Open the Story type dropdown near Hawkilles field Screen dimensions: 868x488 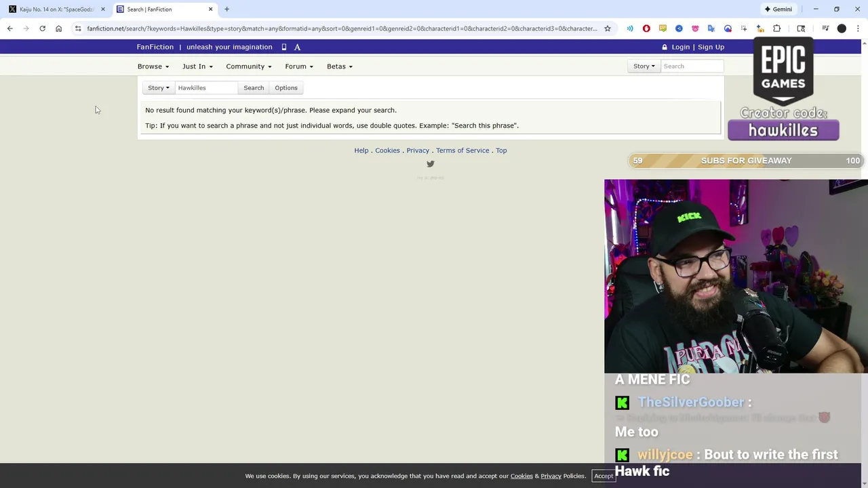159,88
